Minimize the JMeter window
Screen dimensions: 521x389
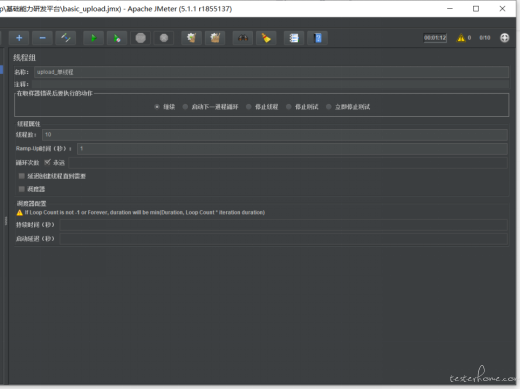[x=450, y=9]
